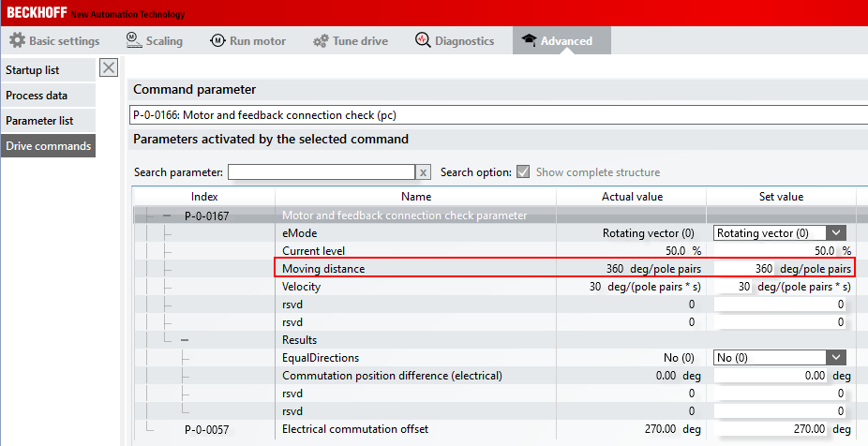Open the EqualDirections set value dropdown
Viewport: 868px width, 446px height.
tap(836, 357)
